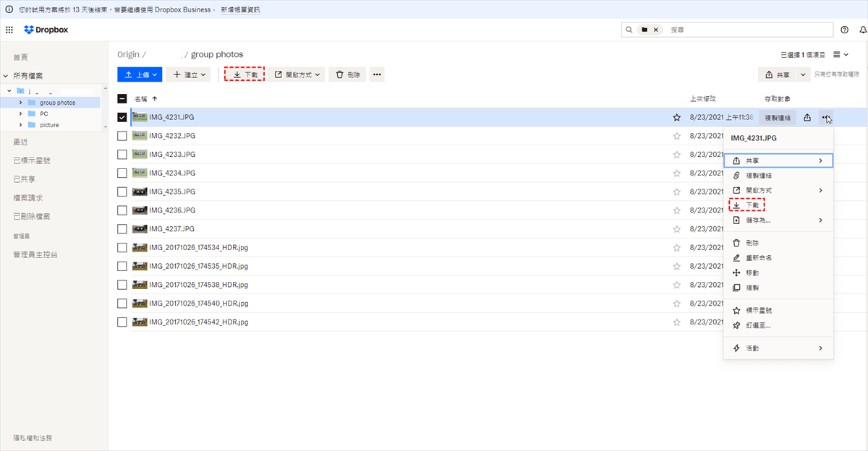The width and height of the screenshot is (868, 451).
Task: Sort by the 名稱 column header
Action: click(x=141, y=98)
